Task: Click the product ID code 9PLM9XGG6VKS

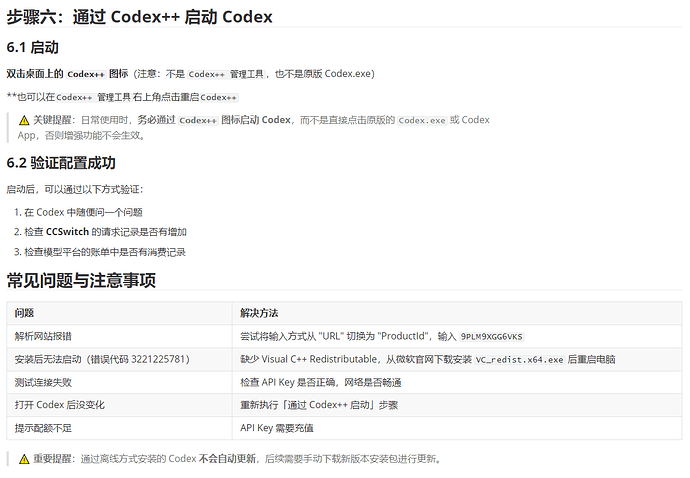Action: click(x=492, y=337)
